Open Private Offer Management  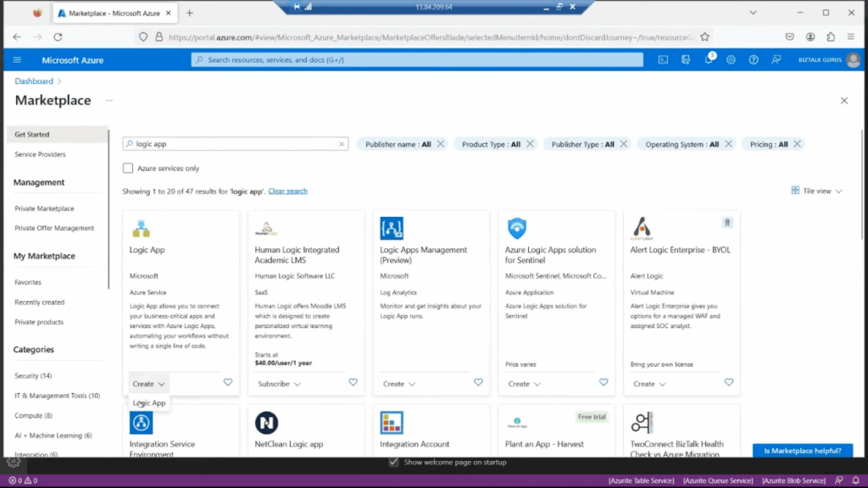point(54,228)
